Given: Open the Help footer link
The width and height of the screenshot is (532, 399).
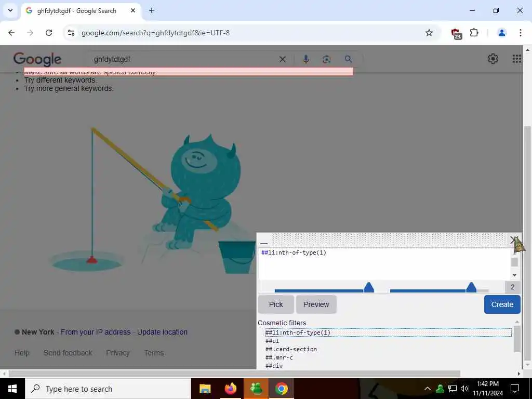Looking at the screenshot, I should pyautogui.click(x=22, y=353).
